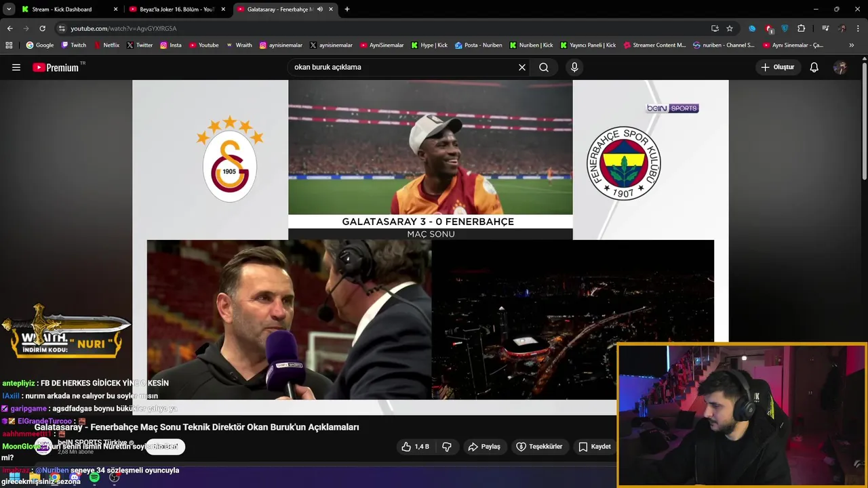Open the Twitch bookmark

(74, 45)
